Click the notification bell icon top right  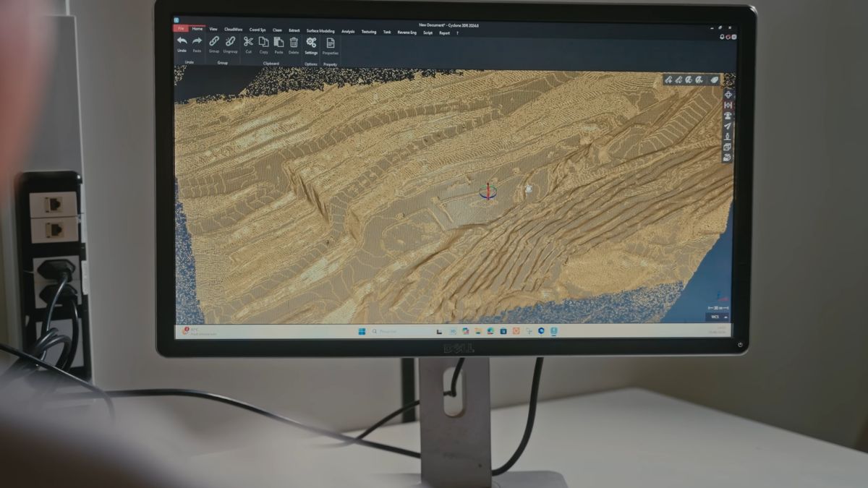pyautogui.click(x=722, y=37)
